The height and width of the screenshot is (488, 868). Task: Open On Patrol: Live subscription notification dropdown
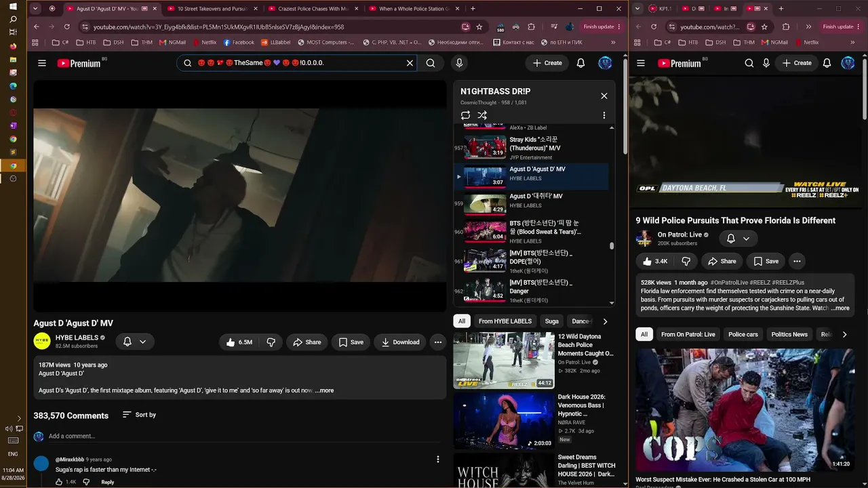tap(738, 239)
